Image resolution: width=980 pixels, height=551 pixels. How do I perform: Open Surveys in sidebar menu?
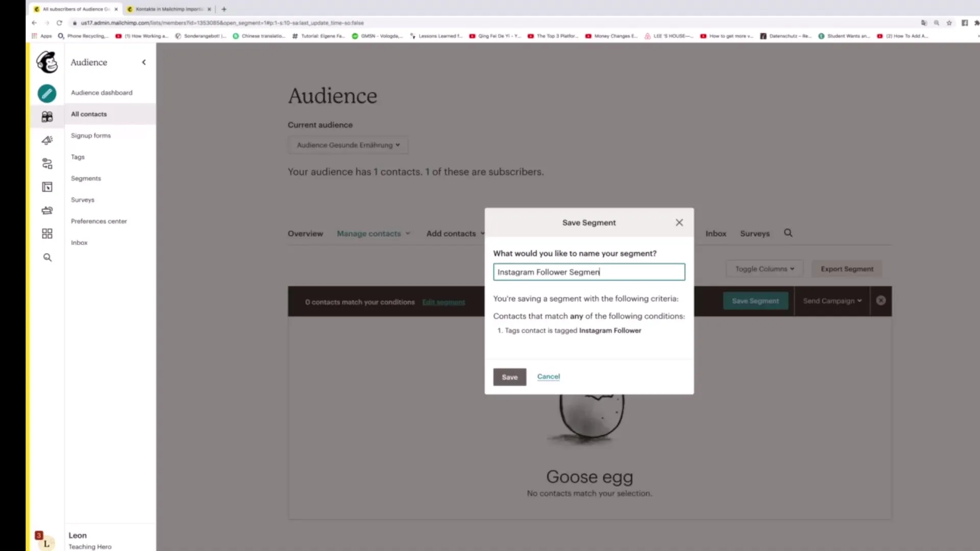pos(83,200)
